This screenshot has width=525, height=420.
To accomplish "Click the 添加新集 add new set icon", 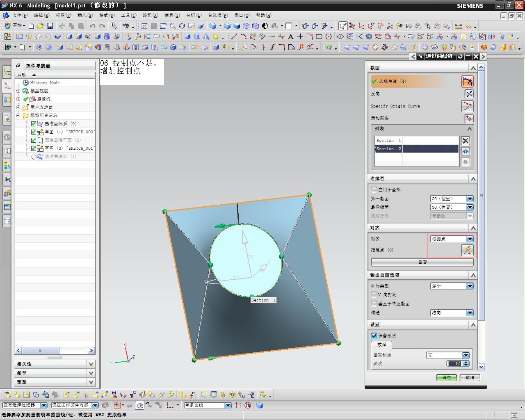I will click(x=469, y=119).
